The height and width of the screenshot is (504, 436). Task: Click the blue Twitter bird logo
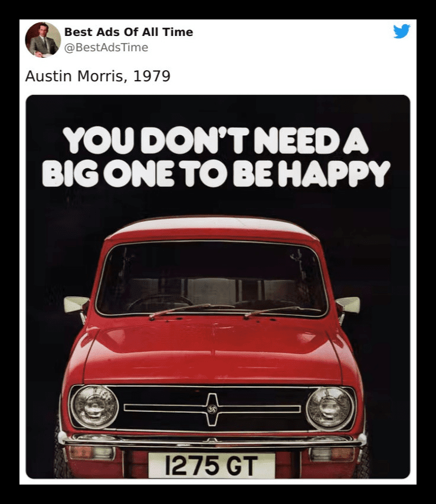click(401, 31)
